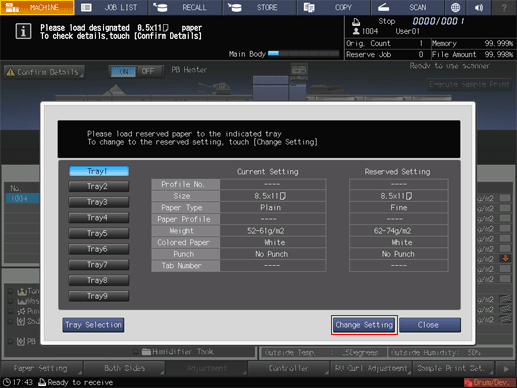The image size is (517, 388).
Task: Select Tray3 button
Action: click(x=99, y=202)
